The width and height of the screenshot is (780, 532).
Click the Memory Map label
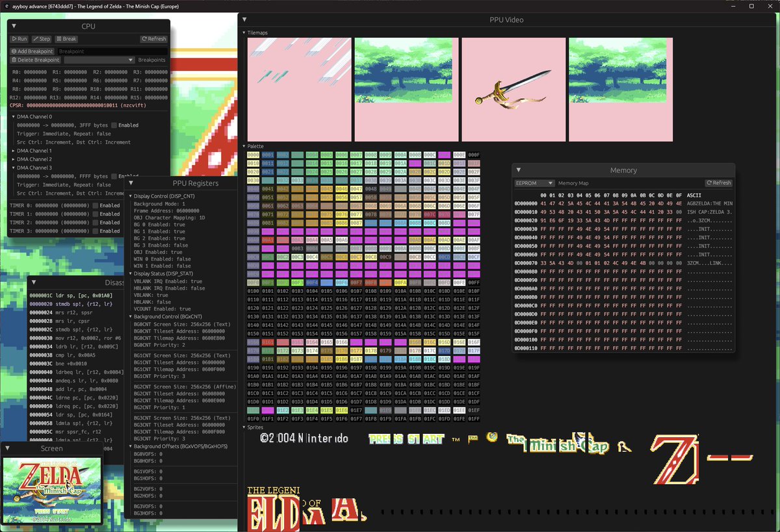pos(573,183)
